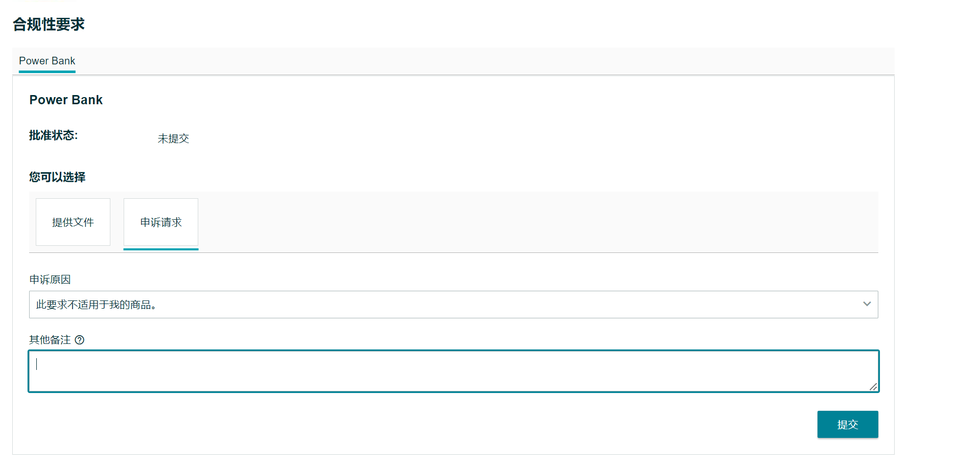Click the 未提交 status text

(x=173, y=138)
